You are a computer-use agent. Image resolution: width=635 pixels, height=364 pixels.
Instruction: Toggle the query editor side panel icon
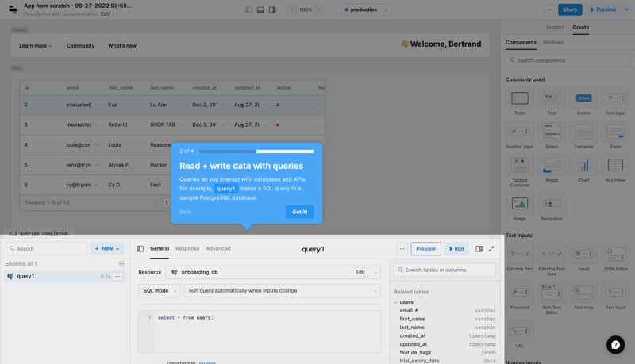[x=479, y=249]
